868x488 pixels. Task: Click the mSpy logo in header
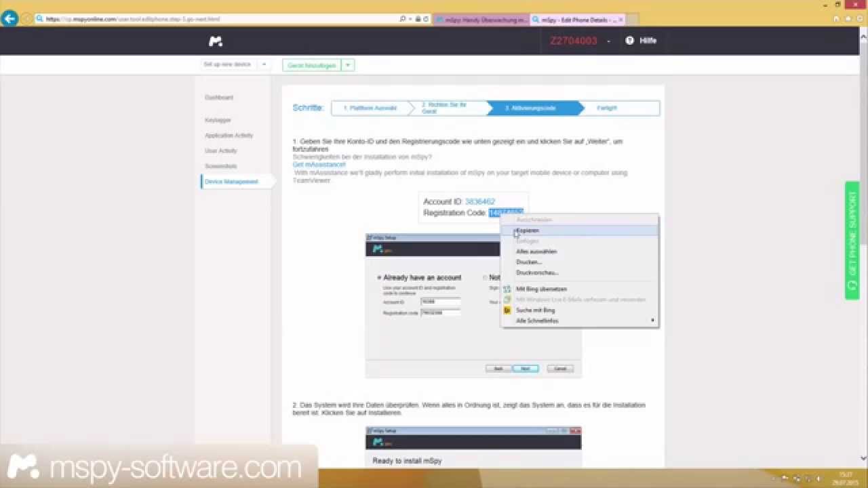pyautogui.click(x=216, y=41)
